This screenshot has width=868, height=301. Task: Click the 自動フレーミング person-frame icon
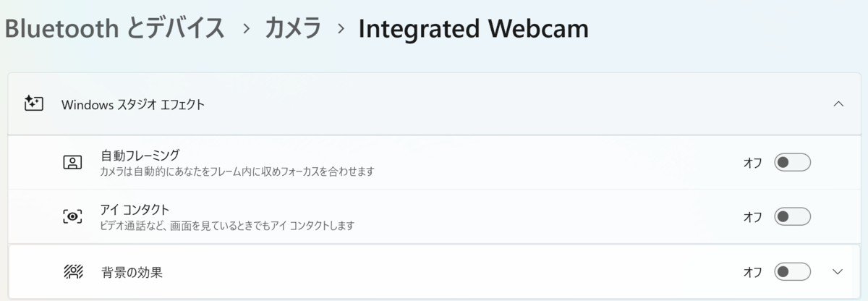[72, 162]
